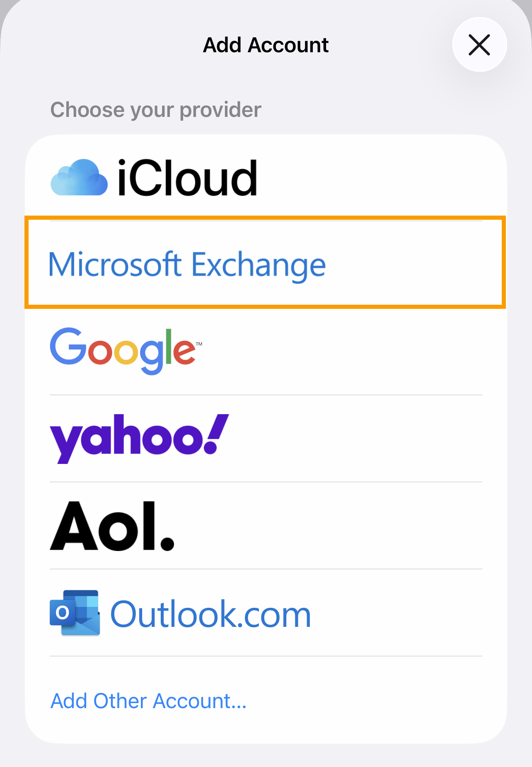Click the Choose your provider heading
The width and height of the screenshot is (532, 767).
coord(156,110)
